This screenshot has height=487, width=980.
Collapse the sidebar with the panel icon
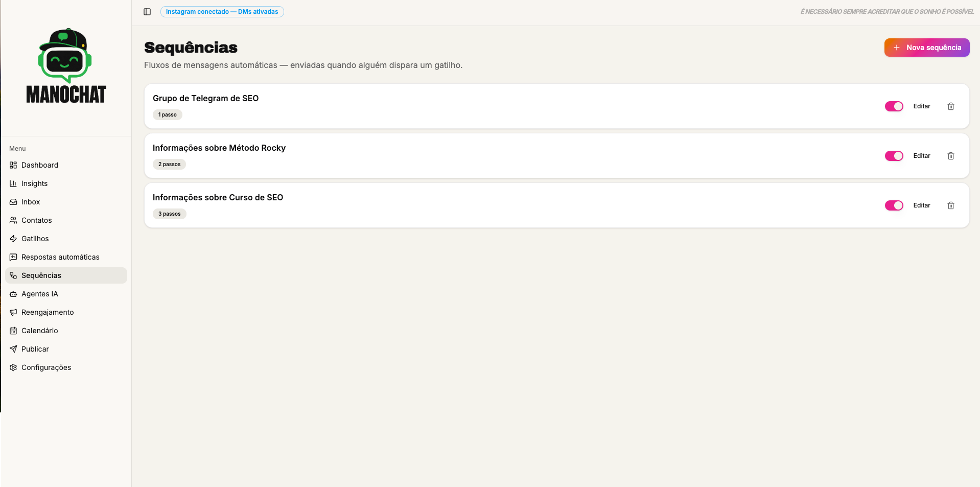tap(147, 12)
